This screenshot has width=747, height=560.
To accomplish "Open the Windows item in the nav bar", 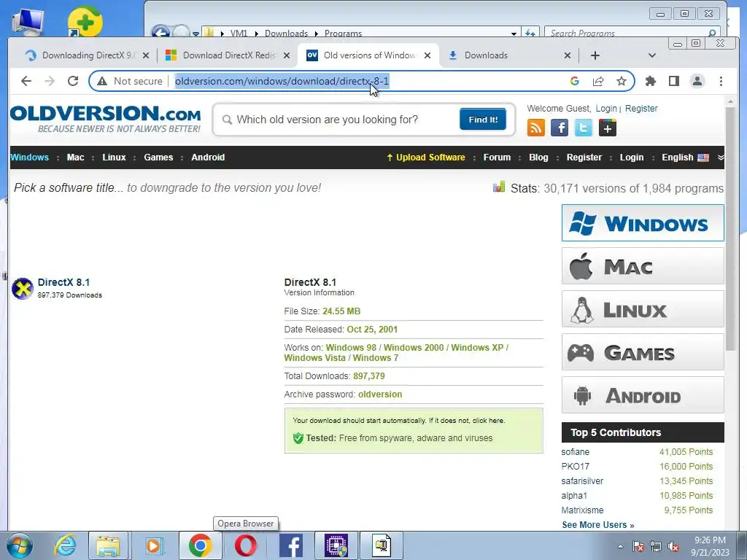I will (29, 157).
